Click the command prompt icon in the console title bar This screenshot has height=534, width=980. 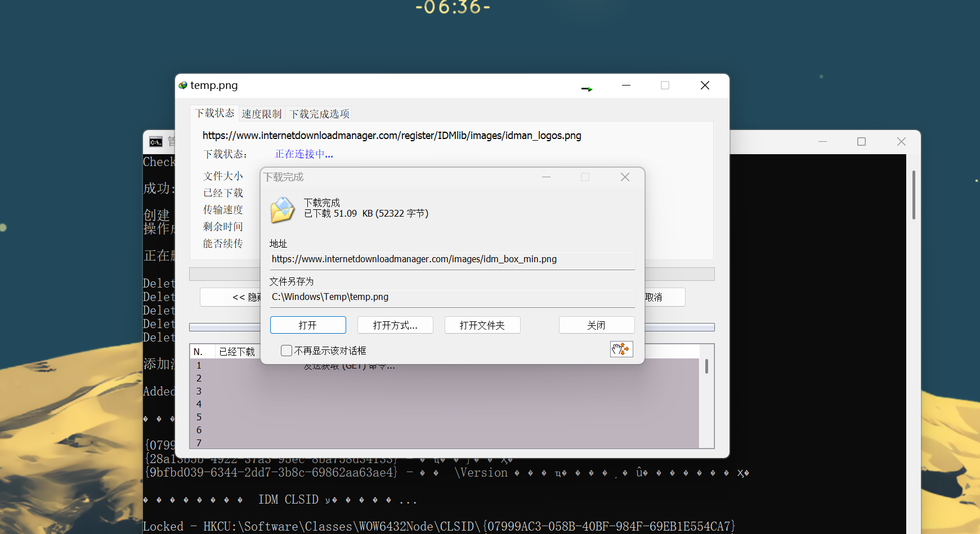point(156,142)
